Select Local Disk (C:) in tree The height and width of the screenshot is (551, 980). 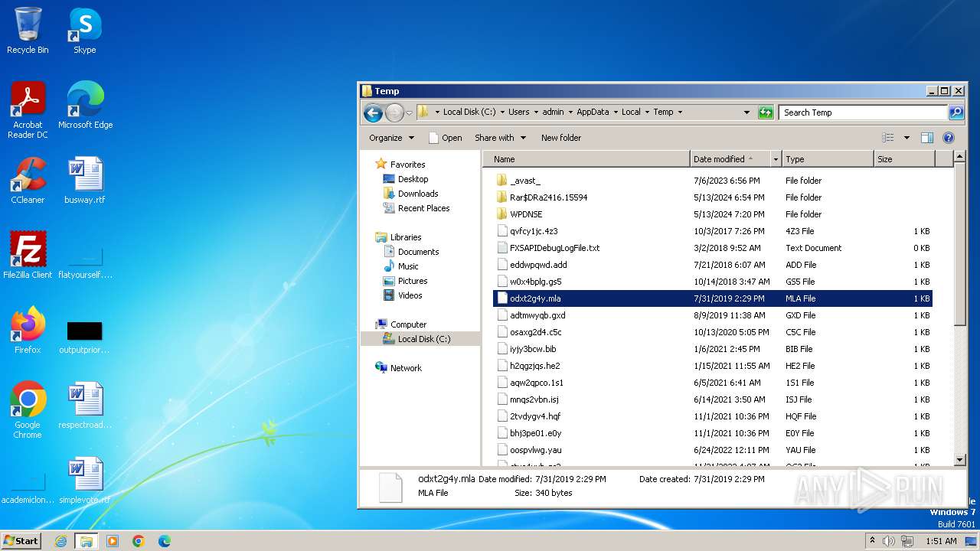pos(424,339)
